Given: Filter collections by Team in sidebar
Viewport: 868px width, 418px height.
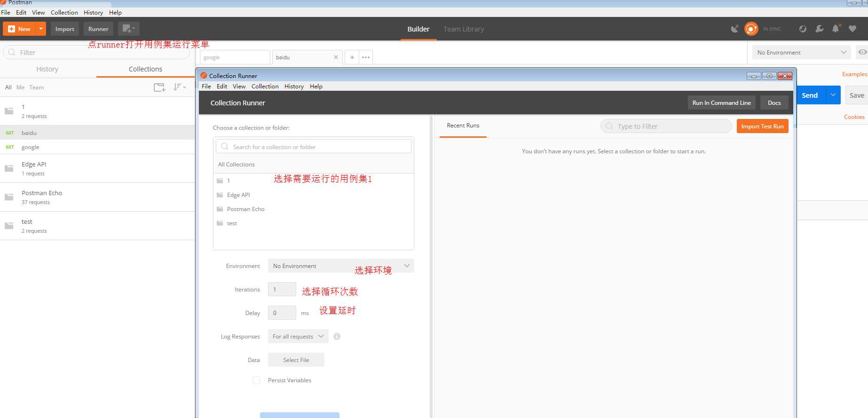Looking at the screenshot, I should [36, 87].
